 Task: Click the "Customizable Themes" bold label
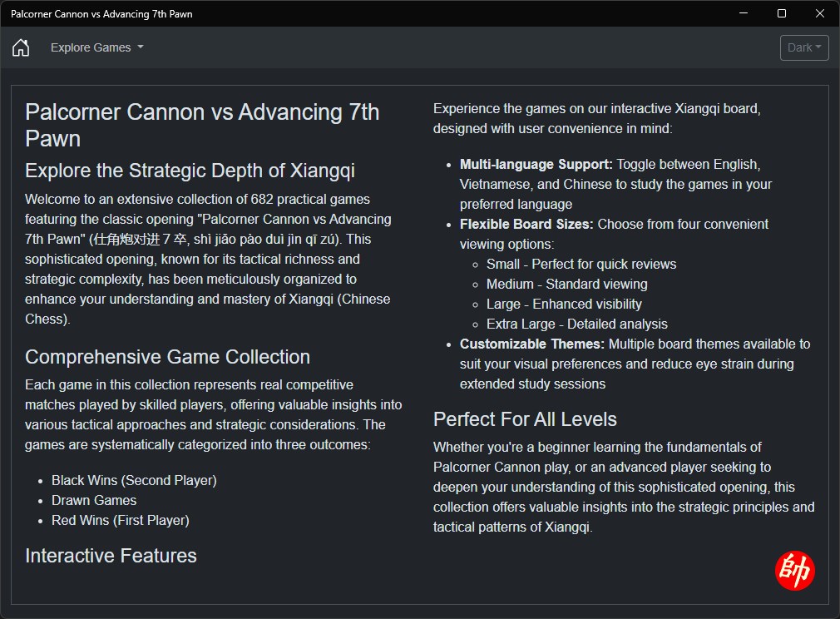pyautogui.click(x=532, y=344)
